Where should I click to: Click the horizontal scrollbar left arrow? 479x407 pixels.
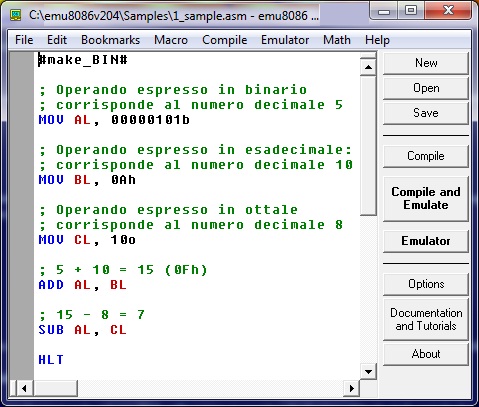(24, 388)
